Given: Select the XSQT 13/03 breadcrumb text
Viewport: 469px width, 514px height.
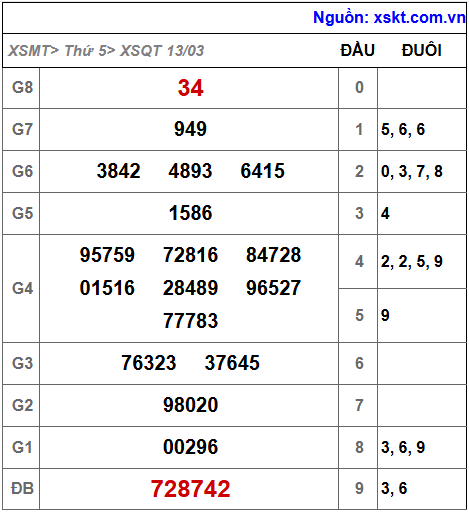Looking at the screenshot, I should coord(162,51).
